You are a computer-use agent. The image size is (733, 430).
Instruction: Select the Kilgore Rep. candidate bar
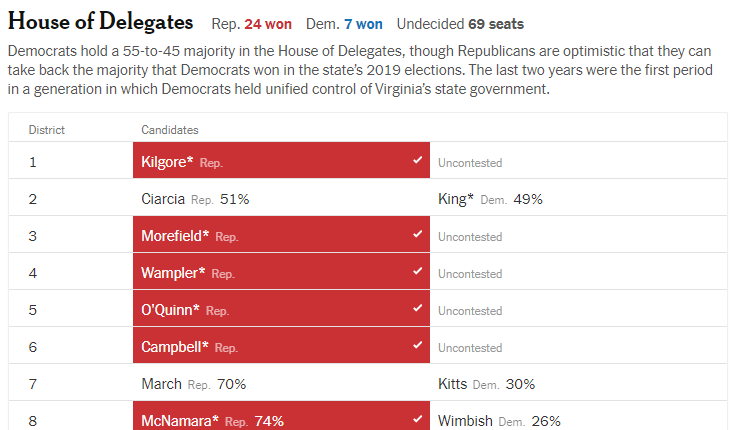pos(281,160)
